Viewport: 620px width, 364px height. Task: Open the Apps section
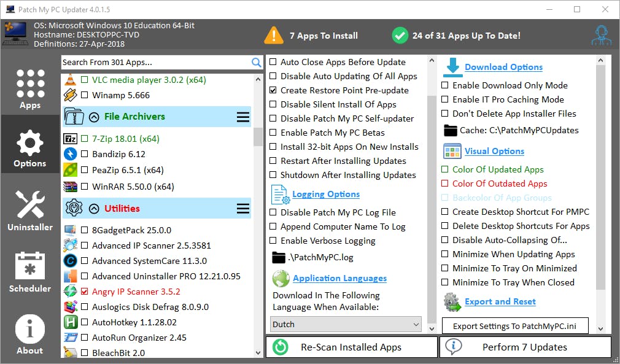pos(30,90)
